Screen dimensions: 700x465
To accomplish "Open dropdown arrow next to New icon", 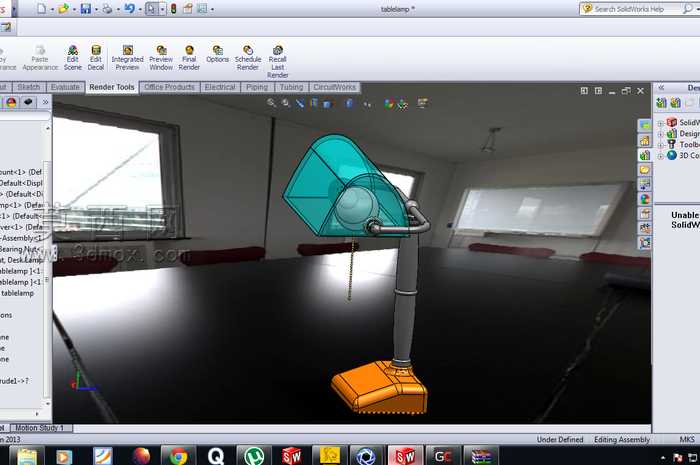I will 52,9.
